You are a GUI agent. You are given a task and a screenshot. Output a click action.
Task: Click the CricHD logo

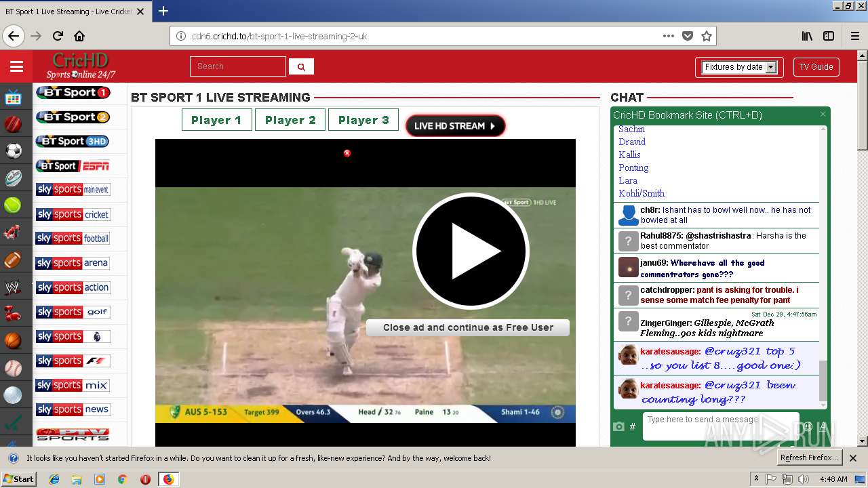pyautogui.click(x=81, y=66)
